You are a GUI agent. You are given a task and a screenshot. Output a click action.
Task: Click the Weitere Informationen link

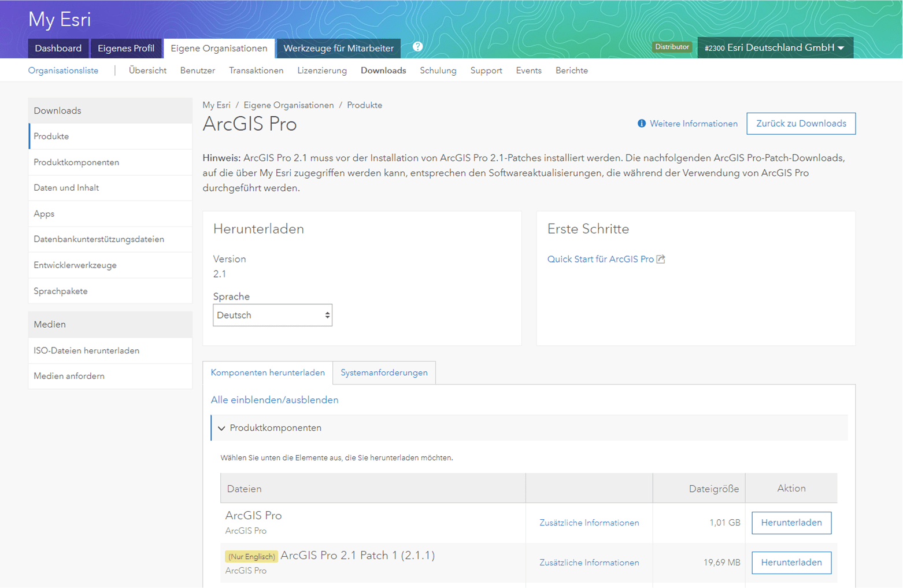(693, 124)
